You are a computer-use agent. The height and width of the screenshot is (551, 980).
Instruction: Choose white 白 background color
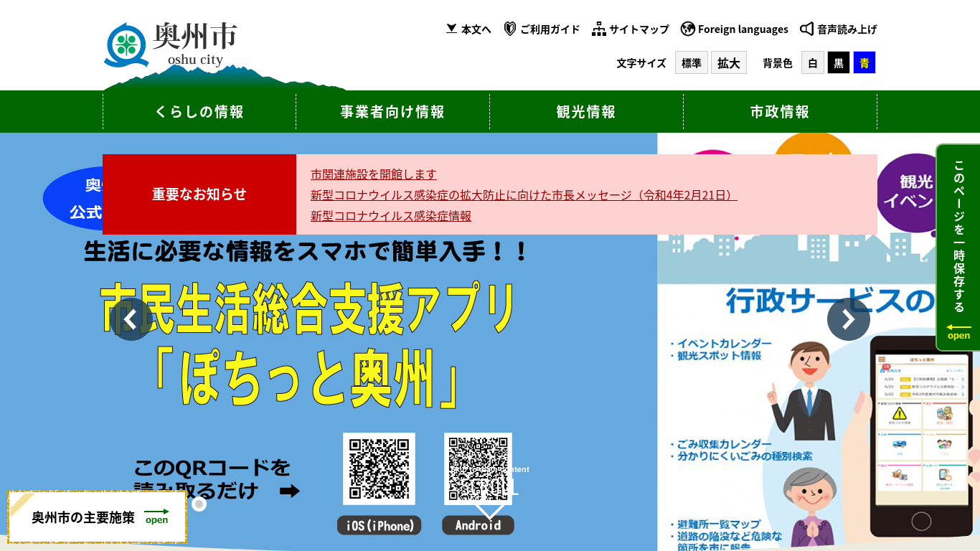pos(813,62)
